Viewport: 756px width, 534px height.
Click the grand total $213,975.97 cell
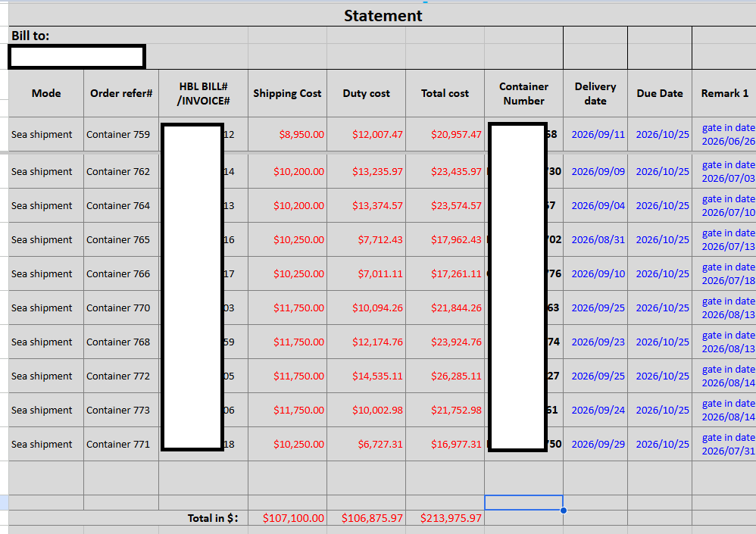[445, 518]
